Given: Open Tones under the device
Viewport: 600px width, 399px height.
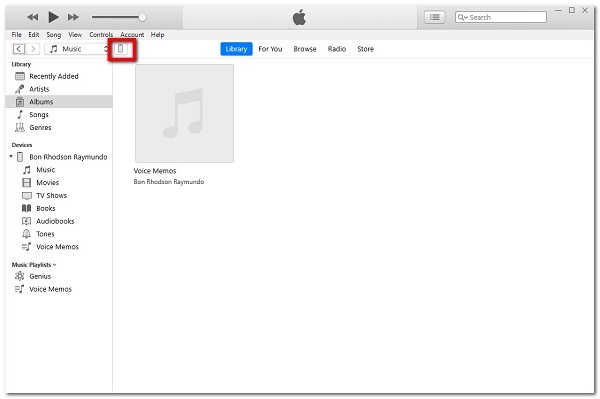Looking at the screenshot, I should coord(45,234).
